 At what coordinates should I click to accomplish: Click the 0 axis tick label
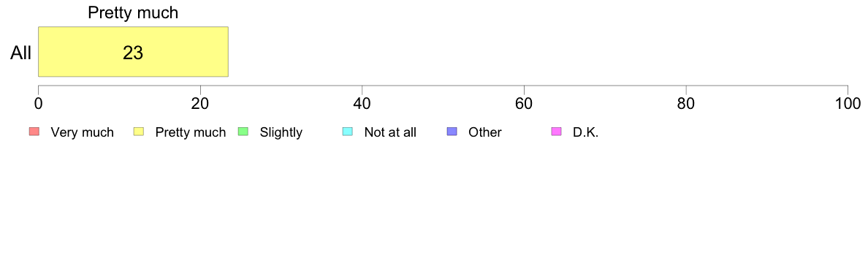coord(38,104)
